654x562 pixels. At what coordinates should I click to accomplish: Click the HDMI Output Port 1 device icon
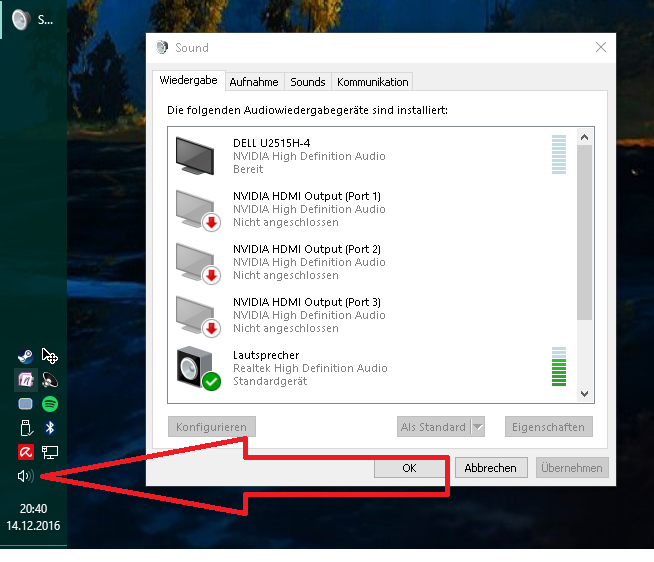pyautogui.click(x=198, y=210)
